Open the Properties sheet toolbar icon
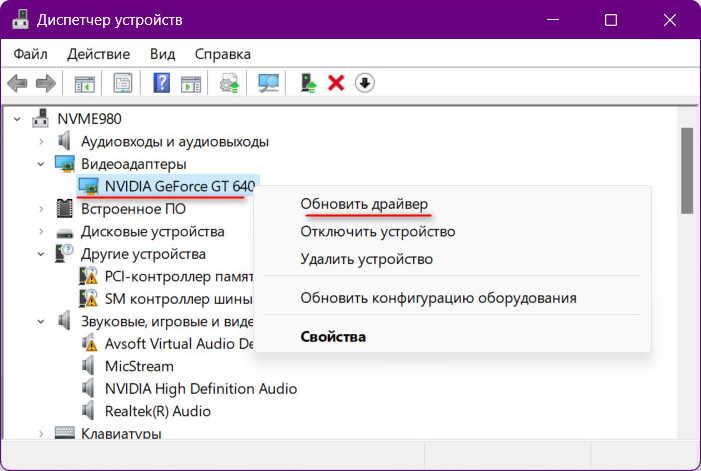 (x=122, y=83)
